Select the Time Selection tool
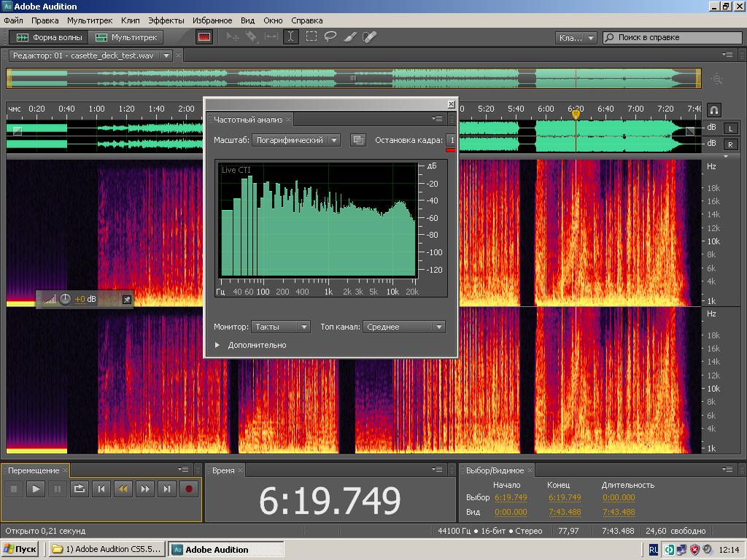 tap(291, 37)
